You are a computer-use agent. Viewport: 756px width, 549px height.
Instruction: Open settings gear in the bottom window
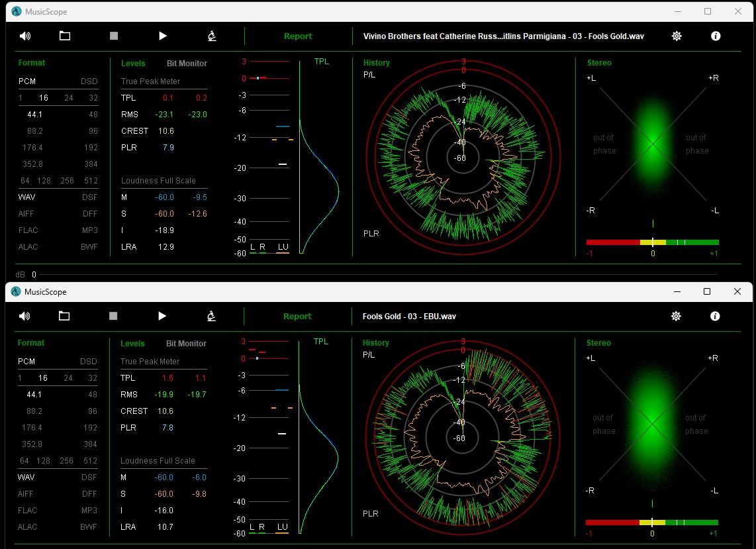676,316
